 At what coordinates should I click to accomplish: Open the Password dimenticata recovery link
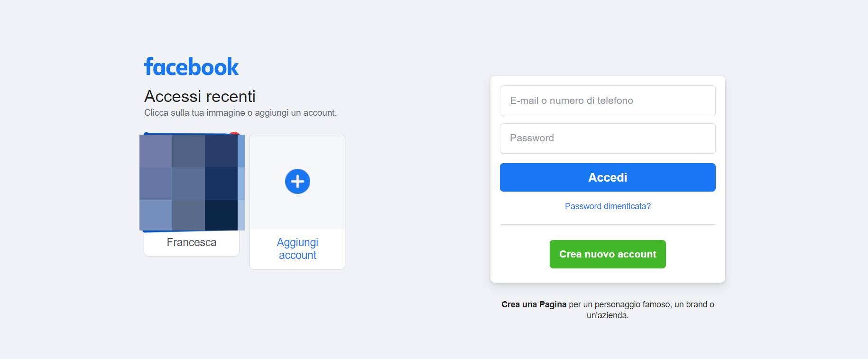608,206
